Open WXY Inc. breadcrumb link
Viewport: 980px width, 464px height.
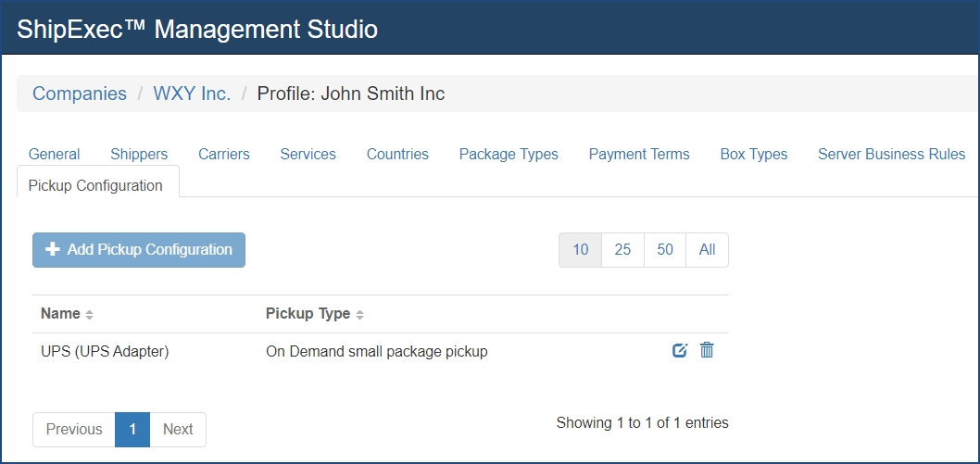192,94
